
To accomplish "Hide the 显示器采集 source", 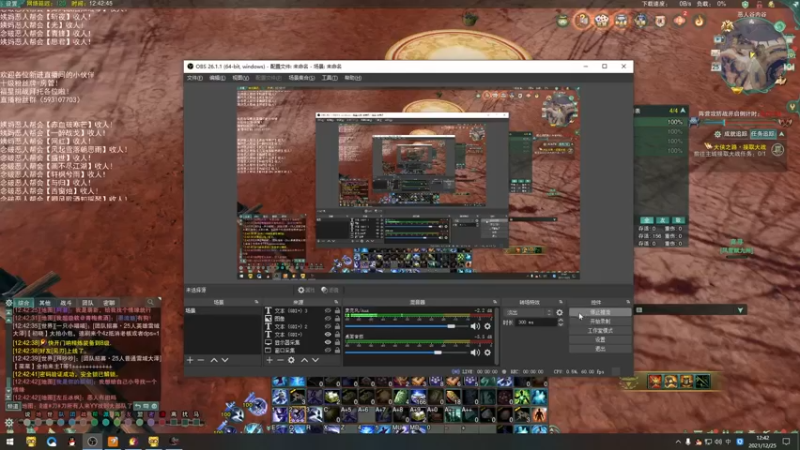I will [328, 342].
